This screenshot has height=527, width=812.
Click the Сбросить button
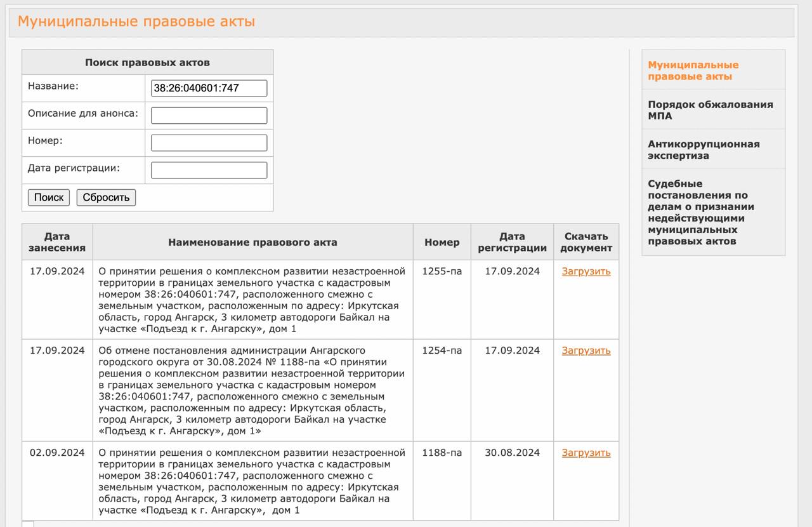[106, 197]
